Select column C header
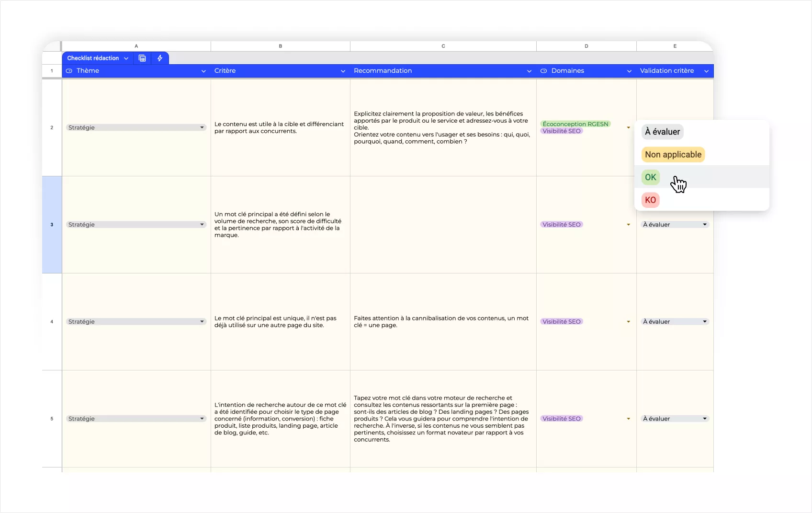Image resolution: width=812 pixels, height=513 pixels. [443, 46]
